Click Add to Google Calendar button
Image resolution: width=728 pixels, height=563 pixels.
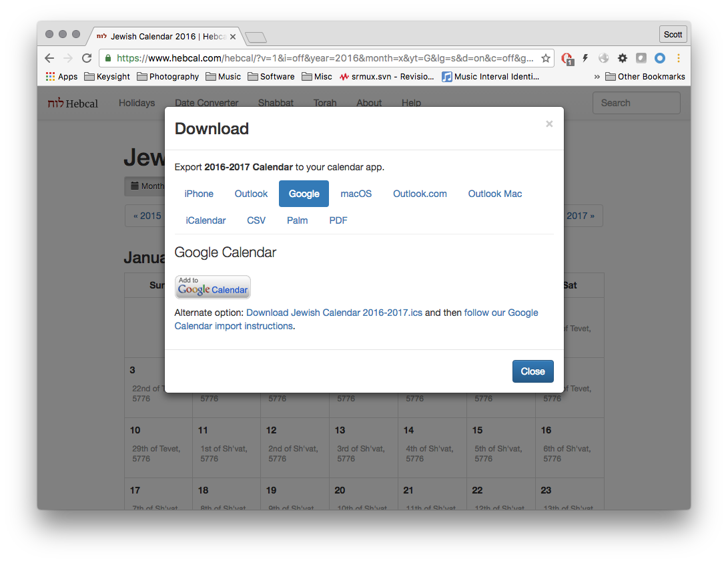click(213, 287)
